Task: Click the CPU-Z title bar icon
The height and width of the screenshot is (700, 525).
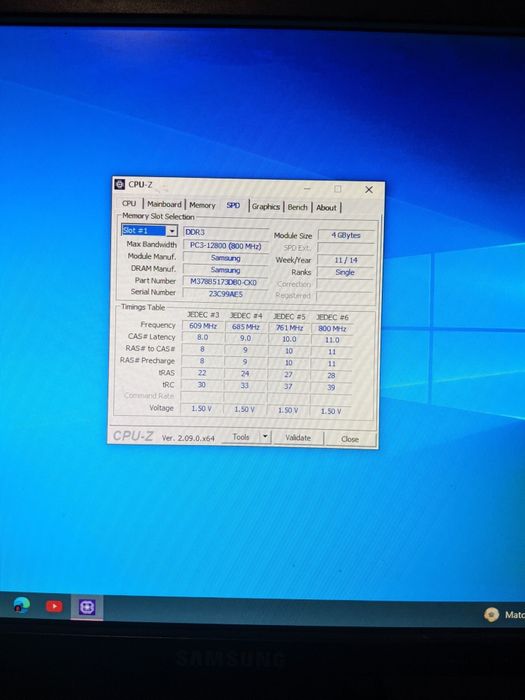Action: click(x=119, y=184)
